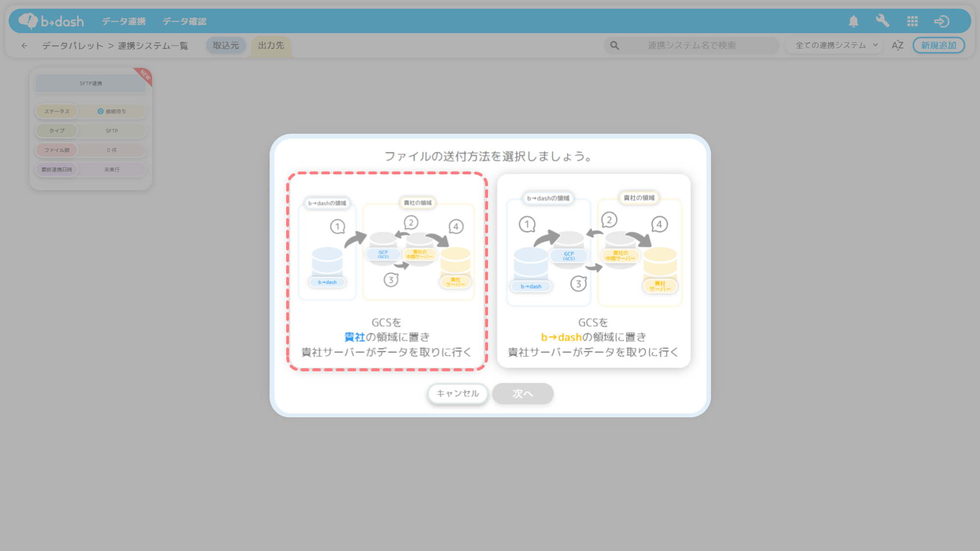Viewport: 980px width, 551px height.
Task: Click the タイプ label on card
Action: pos(57,131)
